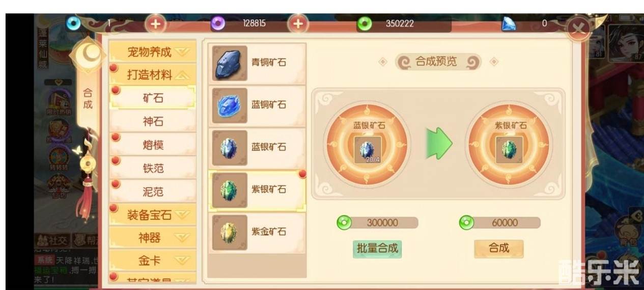The image size is (644, 290).
Task: Expand the 金卡 category
Action: (153, 261)
